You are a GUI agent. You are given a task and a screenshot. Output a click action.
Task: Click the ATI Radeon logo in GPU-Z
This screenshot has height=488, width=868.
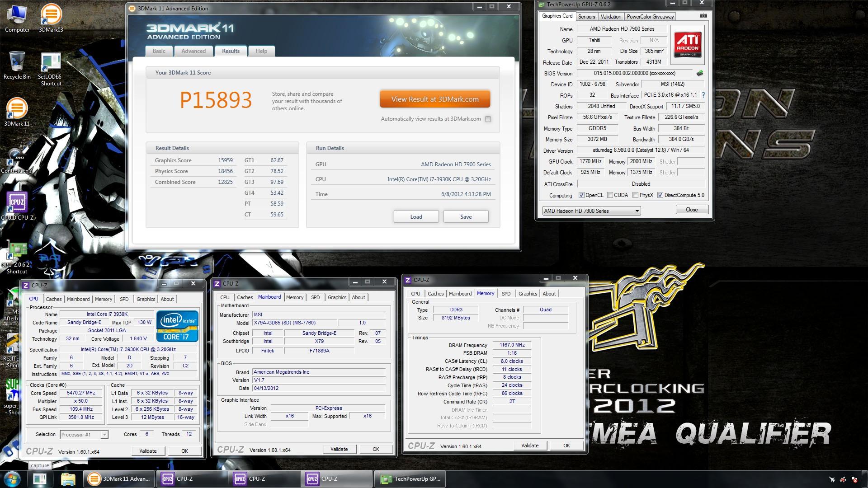click(x=688, y=44)
